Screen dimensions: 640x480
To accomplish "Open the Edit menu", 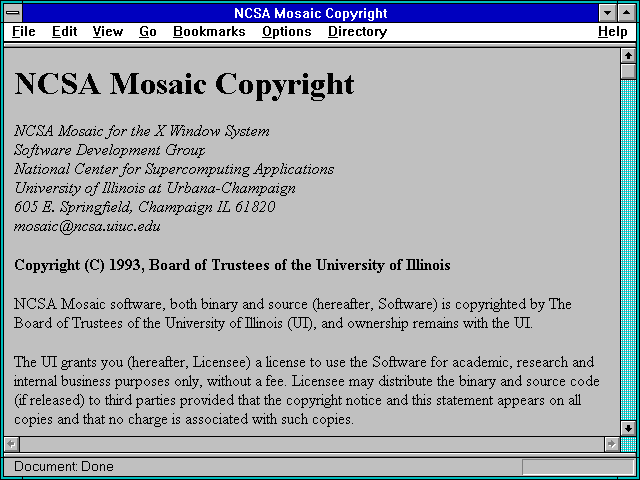I will point(64,31).
